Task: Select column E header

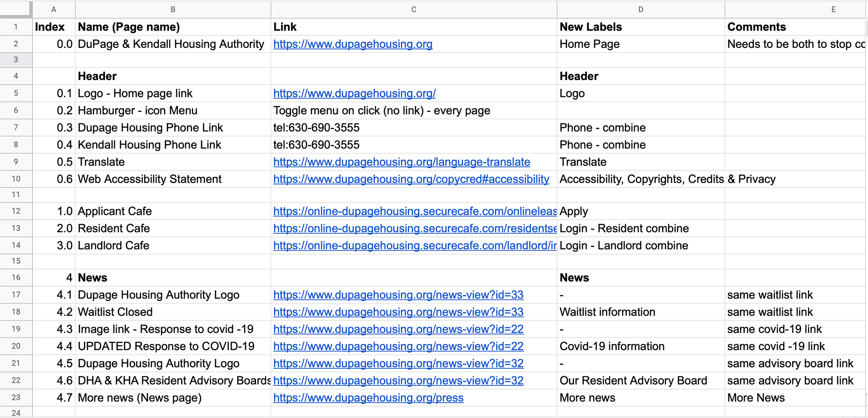Action: tap(796, 9)
